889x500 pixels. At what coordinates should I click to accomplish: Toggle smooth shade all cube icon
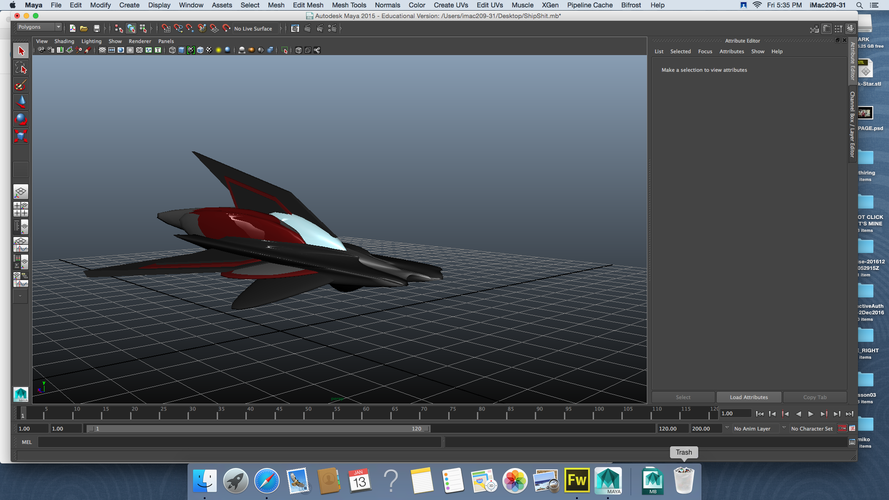pos(181,50)
